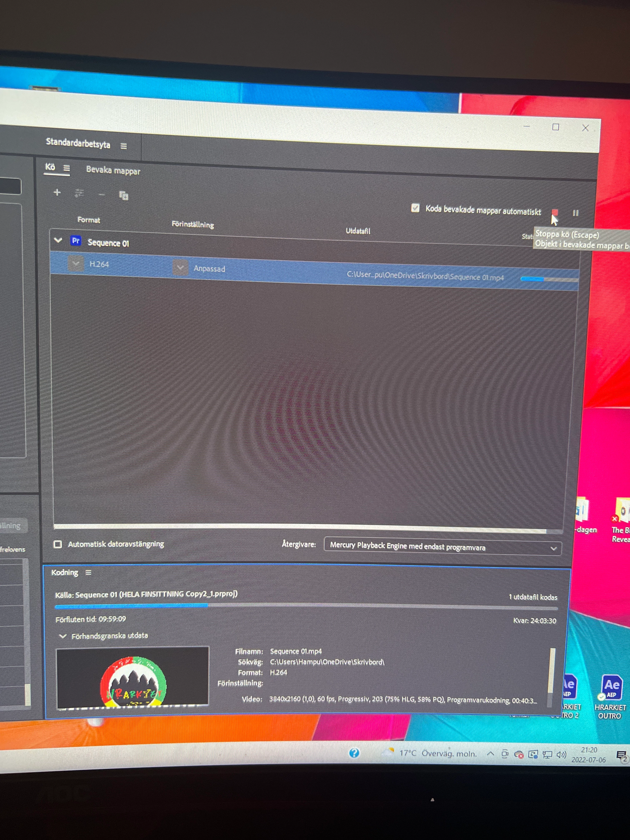
Task: Open the Anpassad preset dropdown arrow
Action: coord(180,267)
